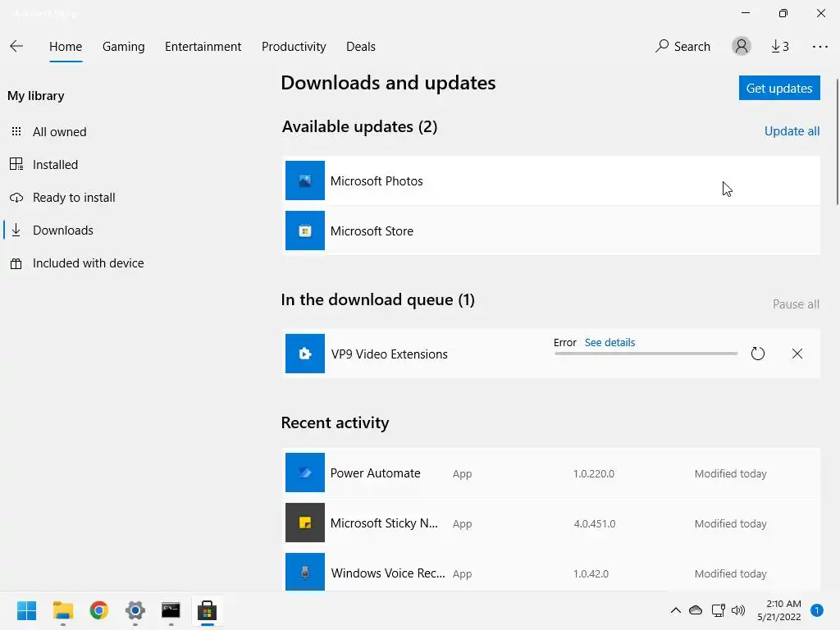
Task: Click the Power Automate app icon
Action: coord(305,472)
